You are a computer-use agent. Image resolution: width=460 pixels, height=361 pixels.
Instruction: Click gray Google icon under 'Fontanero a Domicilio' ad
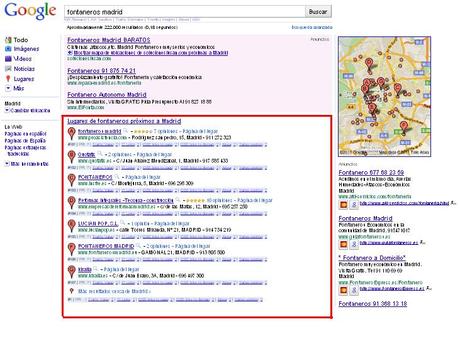pyautogui.click(x=354, y=290)
